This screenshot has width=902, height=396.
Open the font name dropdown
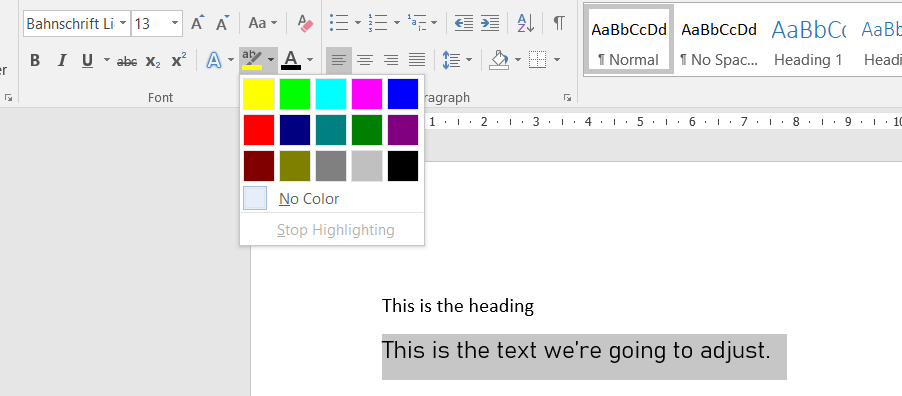click(x=123, y=24)
